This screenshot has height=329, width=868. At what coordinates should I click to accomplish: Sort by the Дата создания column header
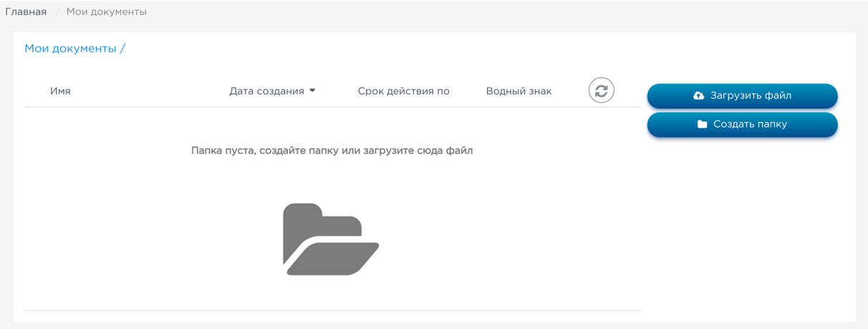point(266,91)
